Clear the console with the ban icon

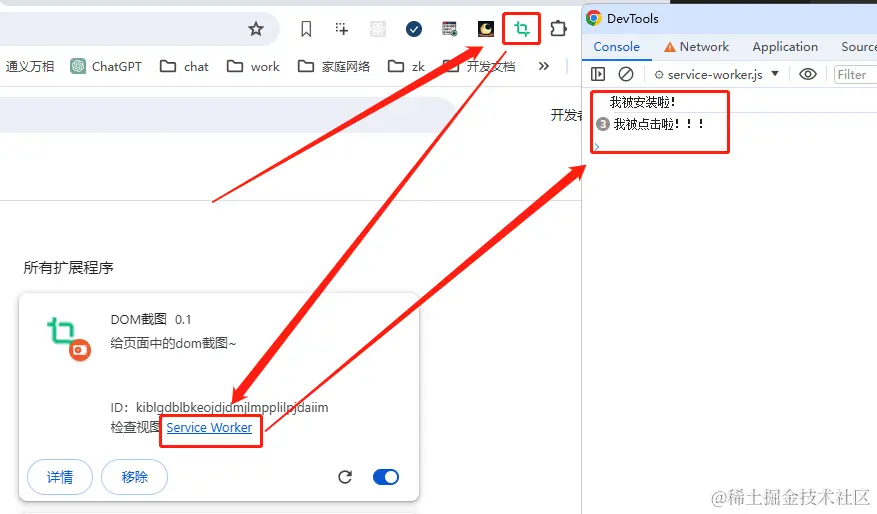(x=626, y=74)
